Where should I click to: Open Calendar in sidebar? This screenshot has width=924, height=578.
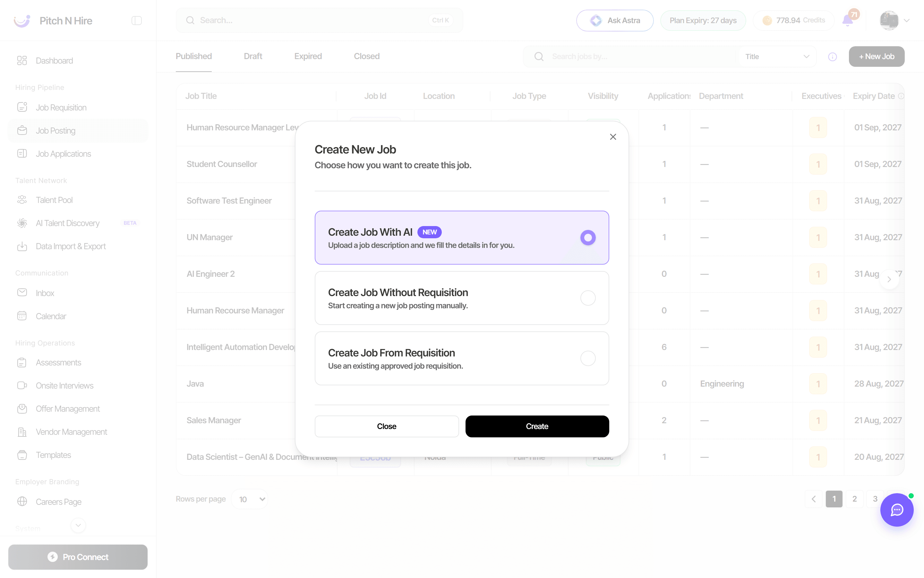[78, 316]
